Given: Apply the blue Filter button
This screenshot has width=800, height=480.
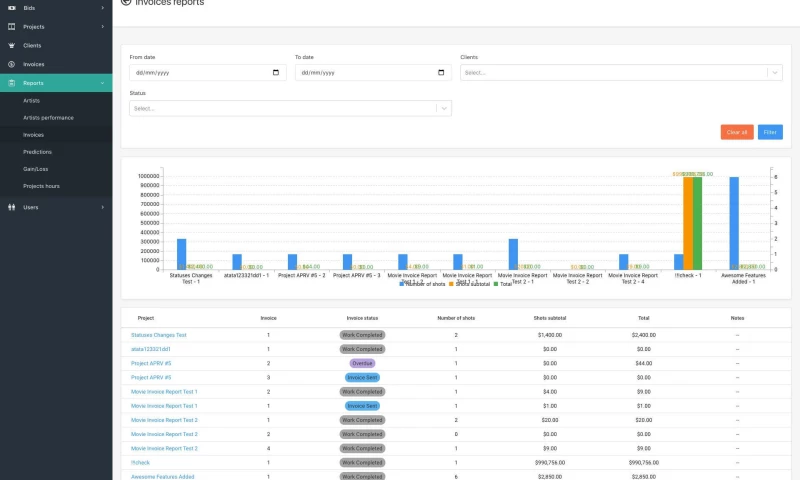Looking at the screenshot, I should pyautogui.click(x=770, y=132).
